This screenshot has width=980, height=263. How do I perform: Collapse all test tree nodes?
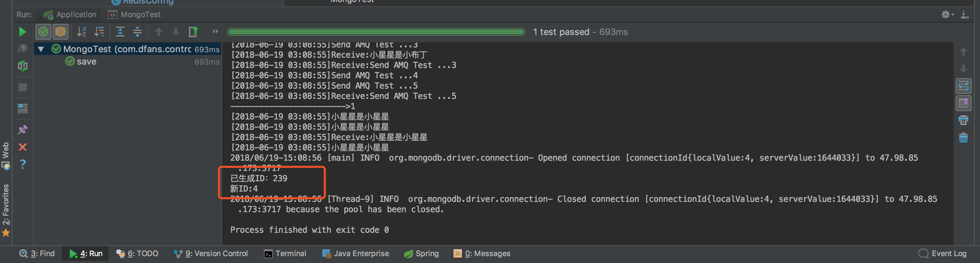(137, 32)
